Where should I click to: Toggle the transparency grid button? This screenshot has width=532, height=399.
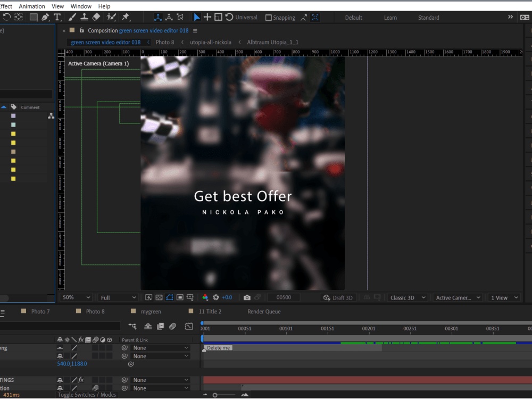coord(159,297)
